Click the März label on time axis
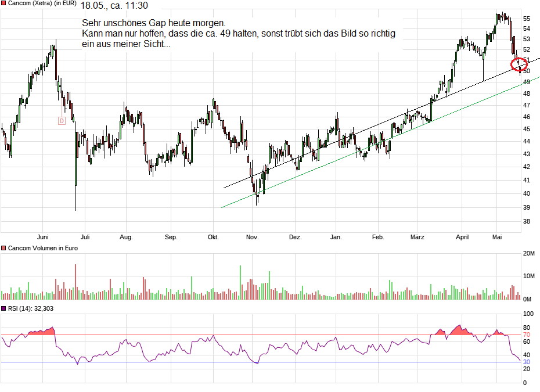This screenshot has height=392, width=540. click(x=417, y=237)
